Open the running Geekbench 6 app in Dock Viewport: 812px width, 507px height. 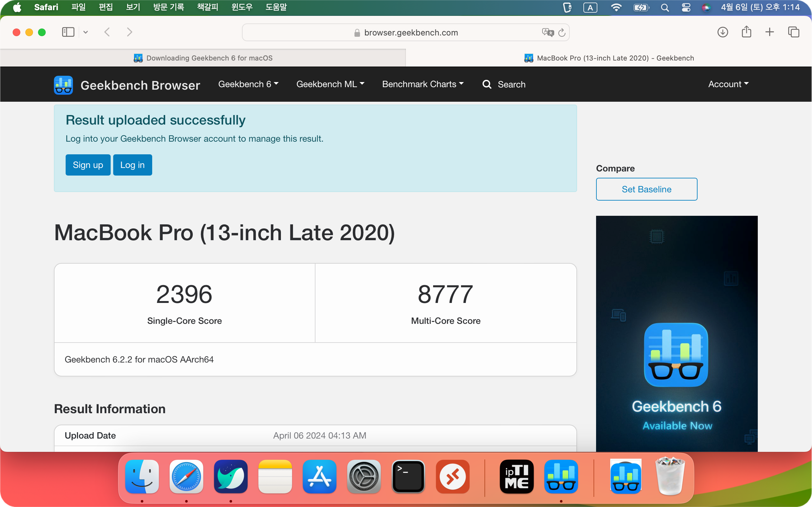coord(561,477)
